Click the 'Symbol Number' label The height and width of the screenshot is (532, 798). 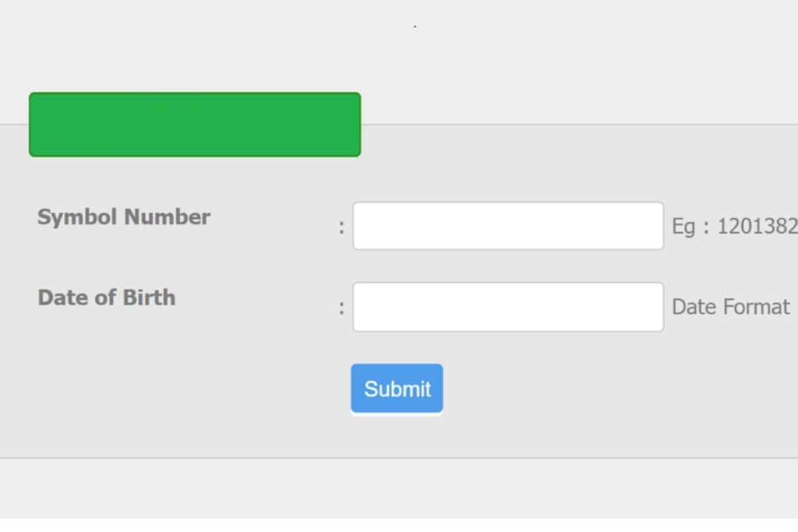click(x=123, y=217)
